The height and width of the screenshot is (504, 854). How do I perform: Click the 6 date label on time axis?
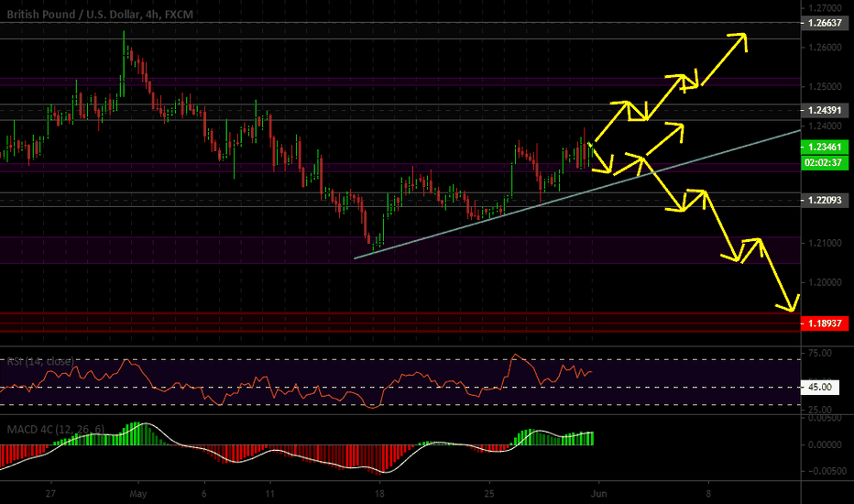[204, 494]
